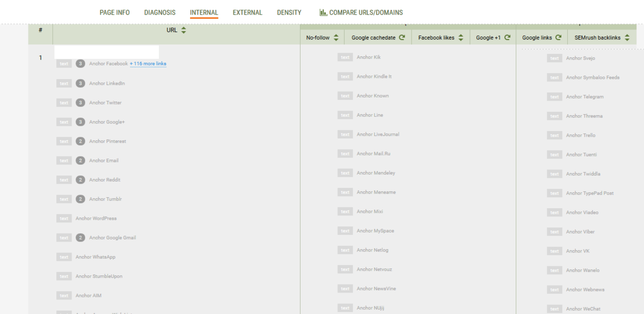Click count badge 2 next to Anchor Pinterest
Image resolution: width=644 pixels, height=314 pixels.
80,141
